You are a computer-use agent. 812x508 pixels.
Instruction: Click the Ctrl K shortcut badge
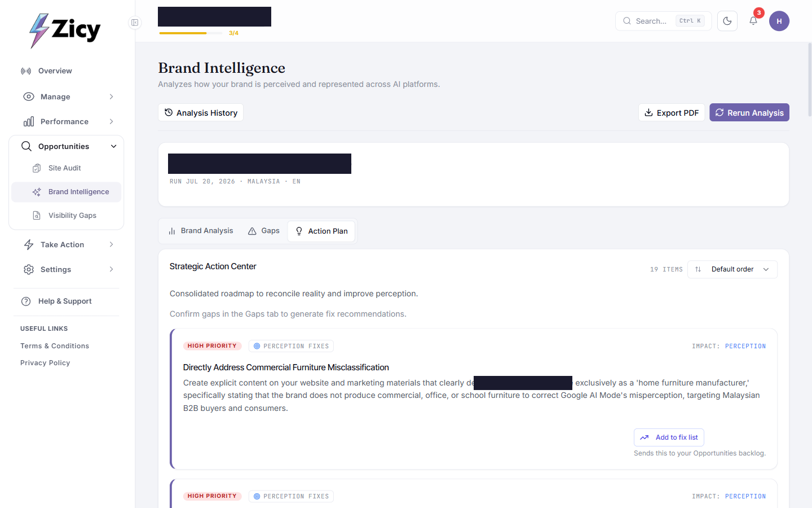coord(690,21)
